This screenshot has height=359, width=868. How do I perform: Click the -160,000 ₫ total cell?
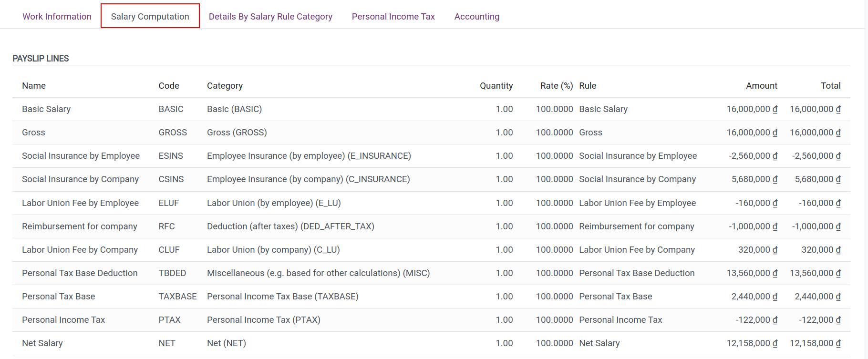pyautogui.click(x=820, y=203)
